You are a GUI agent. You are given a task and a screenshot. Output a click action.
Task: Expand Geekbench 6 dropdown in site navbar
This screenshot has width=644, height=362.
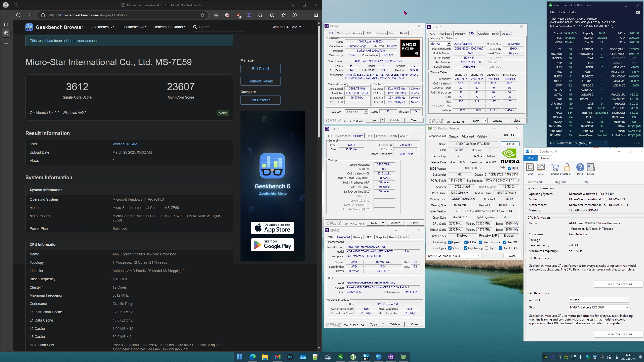pos(102,27)
